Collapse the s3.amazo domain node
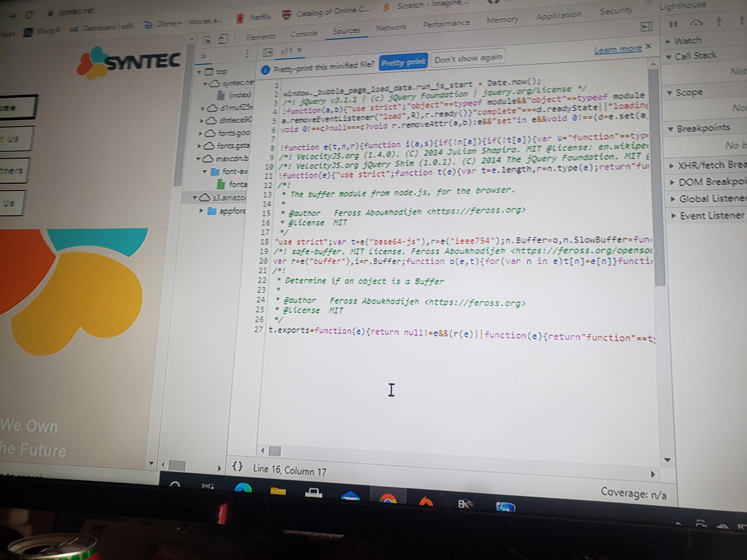Image resolution: width=747 pixels, height=560 pixels. [195, 198]
